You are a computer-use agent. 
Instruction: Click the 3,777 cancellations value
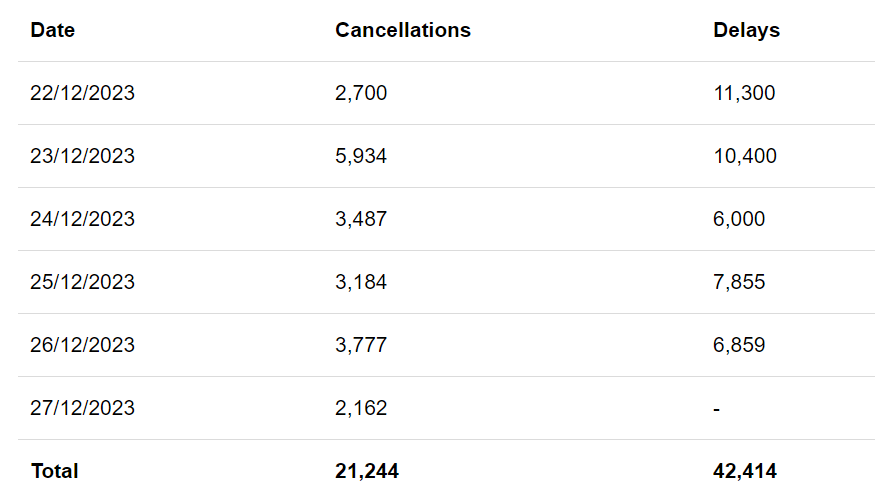pyautogui.click(x=361, y=345)
